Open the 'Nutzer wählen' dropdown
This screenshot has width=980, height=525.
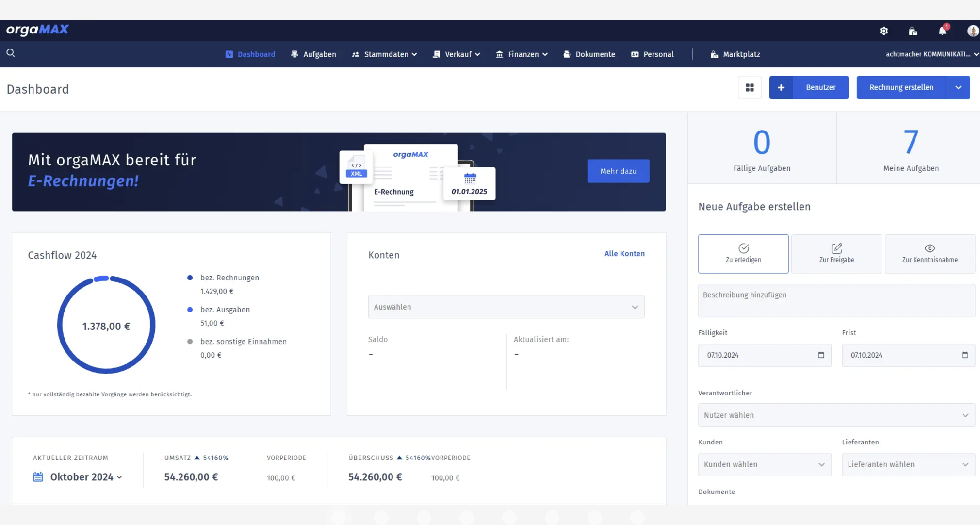coord(836,415)
